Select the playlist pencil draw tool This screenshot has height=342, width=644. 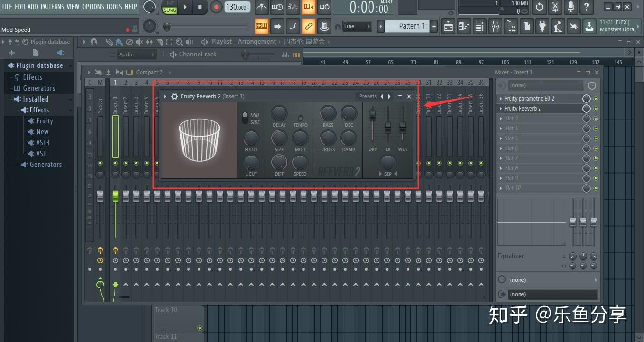click(109, 42)
